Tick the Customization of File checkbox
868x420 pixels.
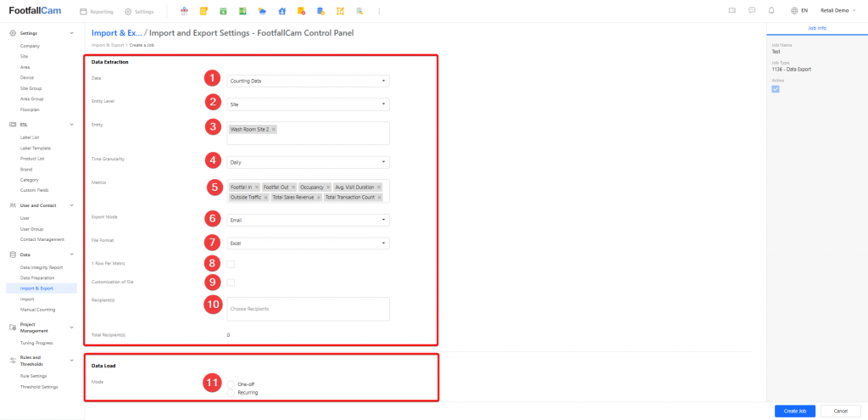pos(231,283)
